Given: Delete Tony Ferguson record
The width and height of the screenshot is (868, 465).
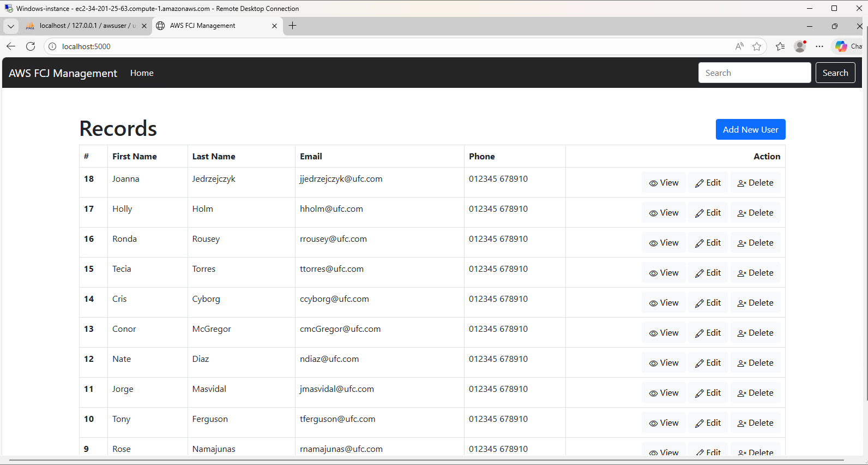Looking at the screenshot, I should click(755, 423).
